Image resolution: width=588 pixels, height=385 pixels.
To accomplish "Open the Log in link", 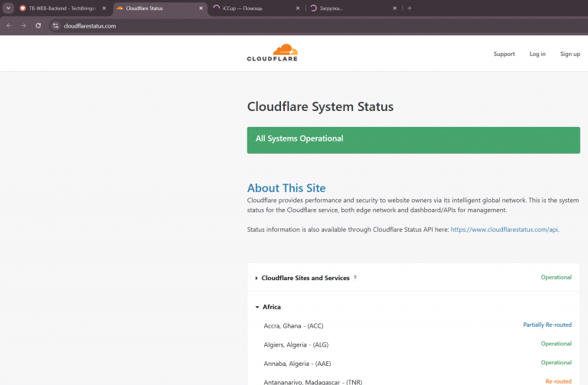I will 537,54.
